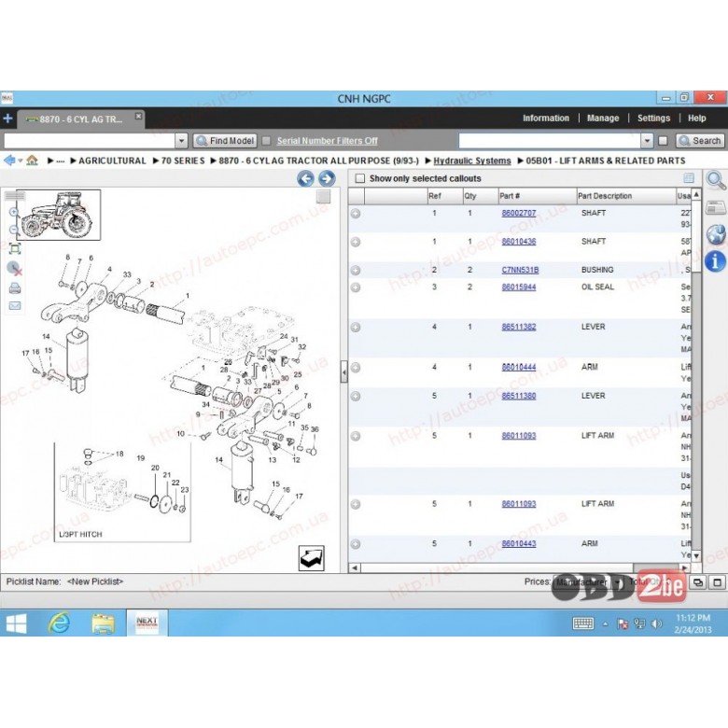Open part number 86011093 link in first LIFT ARM row
The height and width of the screenshot is (728, 728).
point(519,436)
